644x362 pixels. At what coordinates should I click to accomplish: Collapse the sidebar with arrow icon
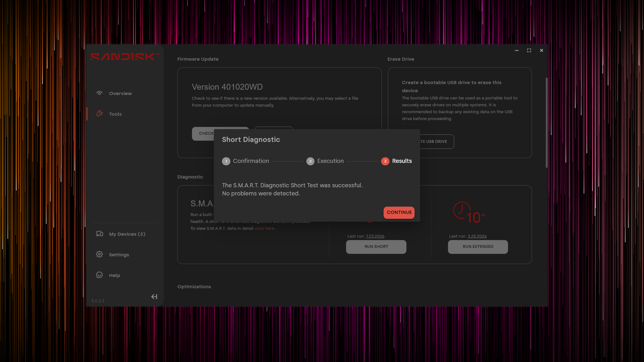pos(154,297)
